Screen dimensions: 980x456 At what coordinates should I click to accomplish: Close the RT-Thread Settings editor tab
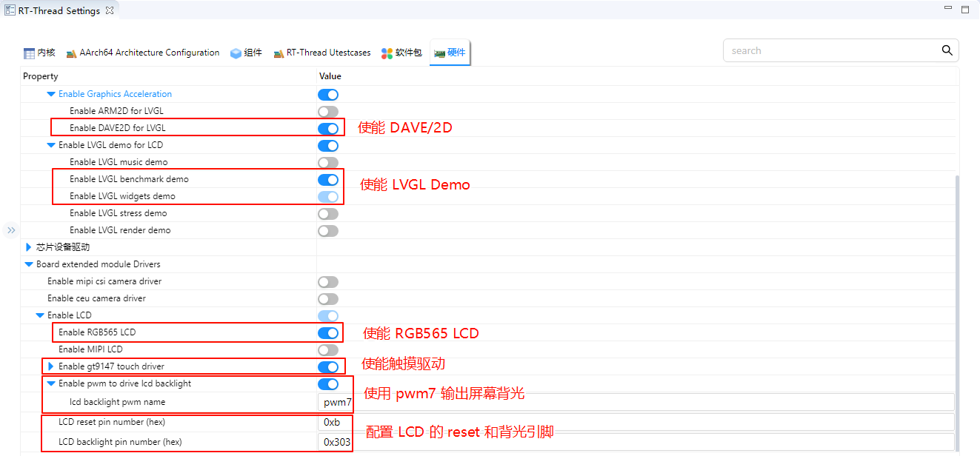109,11
